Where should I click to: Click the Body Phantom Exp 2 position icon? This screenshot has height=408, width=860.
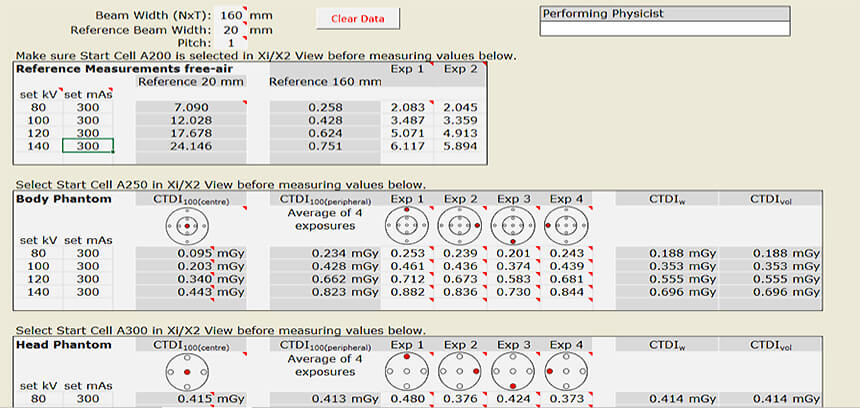pos(460,226)
